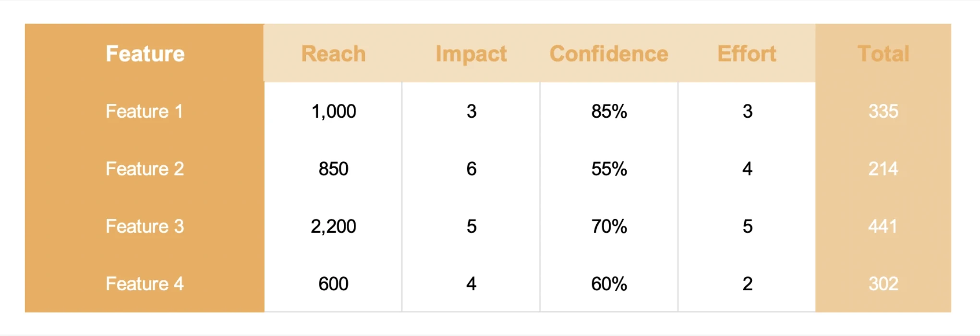
Task: Click the Total score 302
Action: point(883,284)
